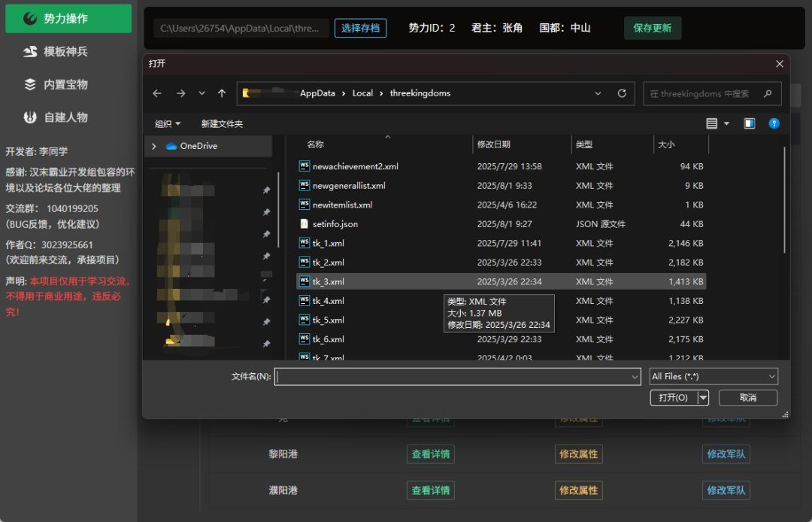Toggle the preview pane button
Image resolution: width=812 pixels, height=522 pixels.
pyautogui.click(x=750, y=123)
